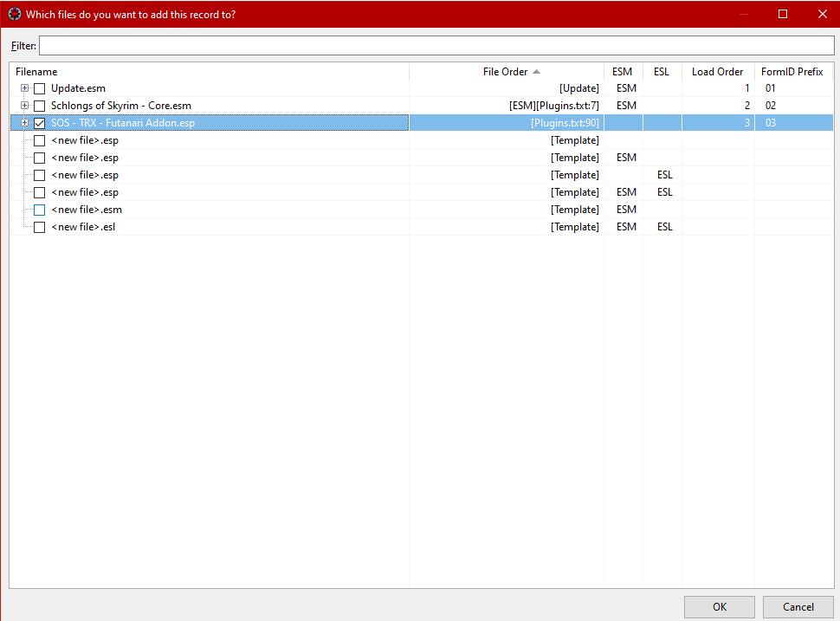Check the Update.esm checkbox
The width and height of the screenshot is (840, 621).
click(39, 88)
